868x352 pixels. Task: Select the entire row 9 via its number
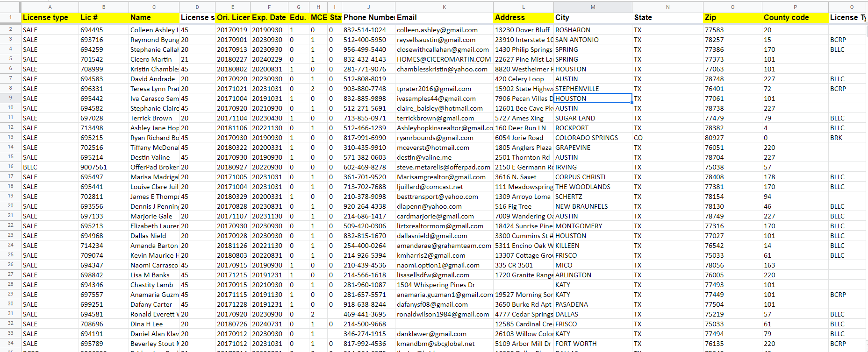pyautogui.click(x=10, y=98)
